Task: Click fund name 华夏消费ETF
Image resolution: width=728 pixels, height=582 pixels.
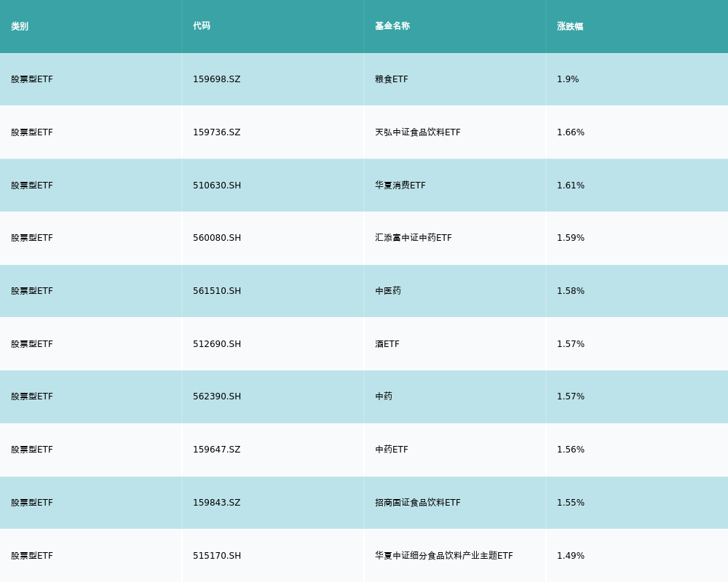Action: tap(400, 186)
